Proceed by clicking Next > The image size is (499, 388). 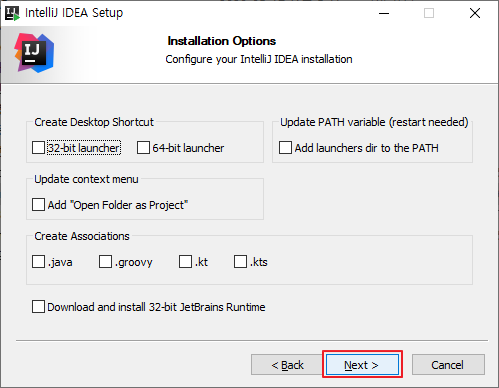point(362,365)
